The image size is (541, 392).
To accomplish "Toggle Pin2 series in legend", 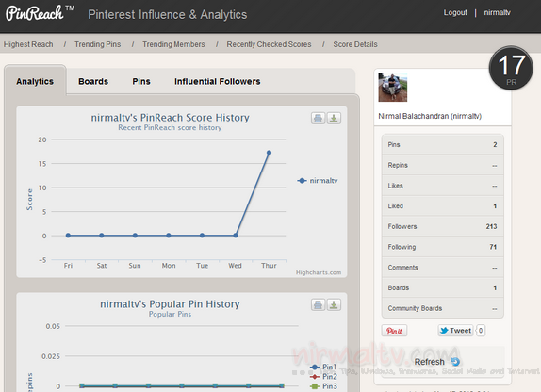I will (323, 377).
